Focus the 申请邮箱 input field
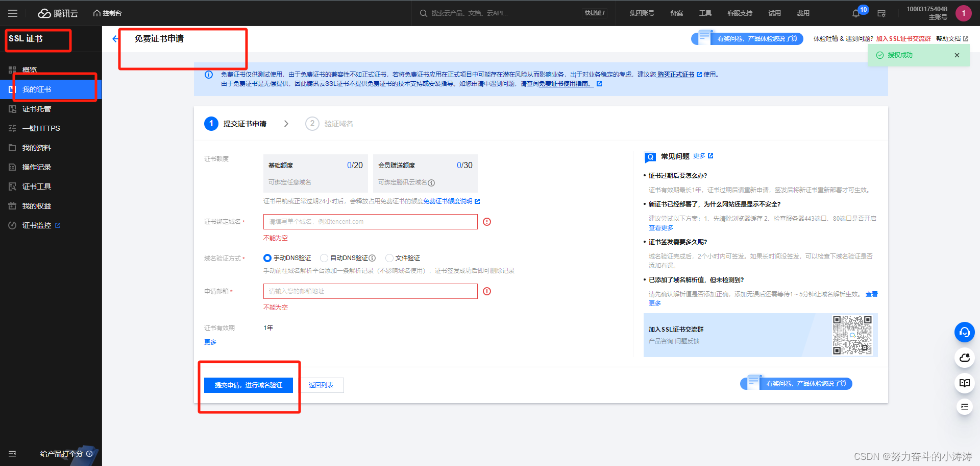980x466 pixels. coord(370,291)
